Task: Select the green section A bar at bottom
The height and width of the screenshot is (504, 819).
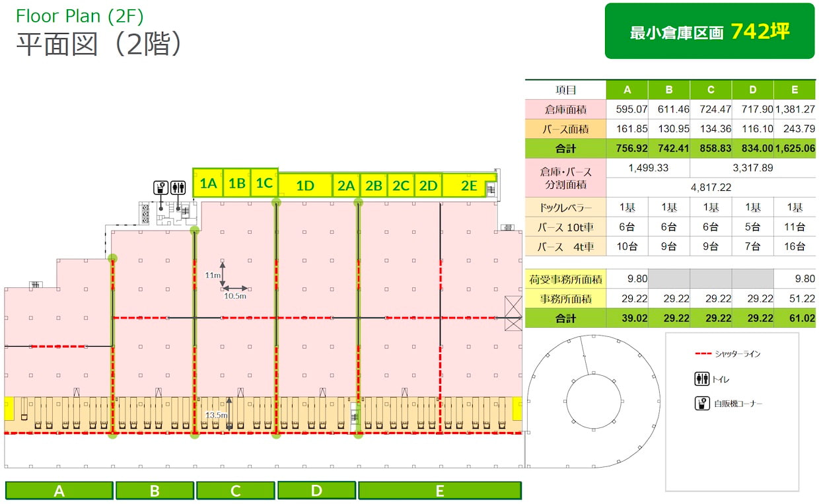Action: 59,491
